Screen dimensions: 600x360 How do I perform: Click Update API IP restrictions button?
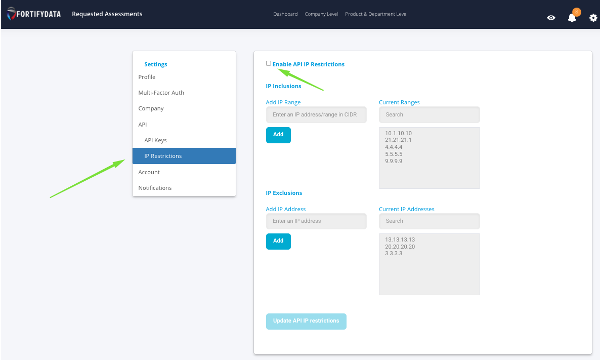click(x=306, y=321)
